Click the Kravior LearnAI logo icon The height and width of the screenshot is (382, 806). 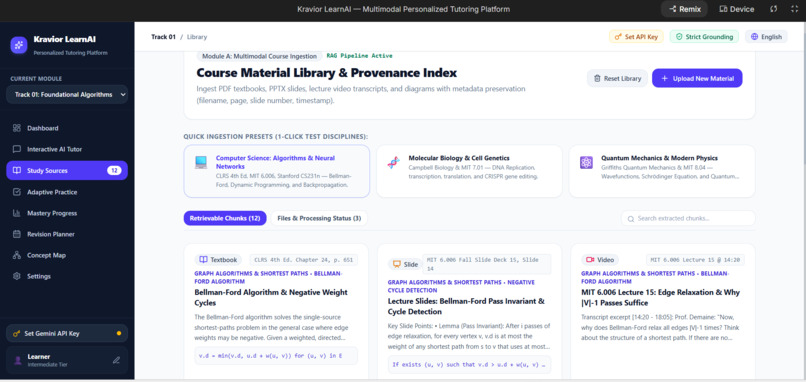click(x=19, y=45)
